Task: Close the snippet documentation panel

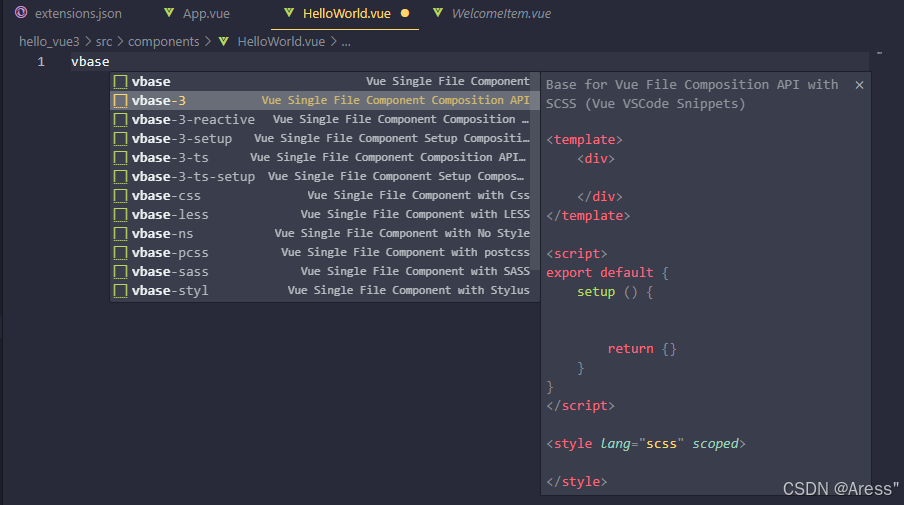Action: pos(859,85)
